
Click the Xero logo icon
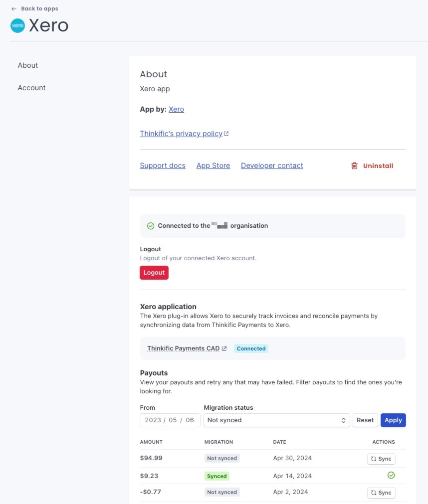point(17,26)
